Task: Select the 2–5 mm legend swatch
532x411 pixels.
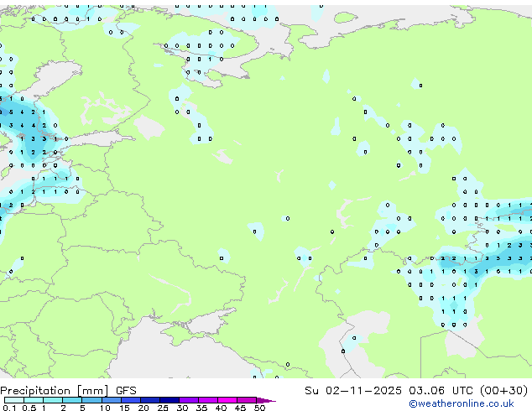Action: tap(72, 400)
